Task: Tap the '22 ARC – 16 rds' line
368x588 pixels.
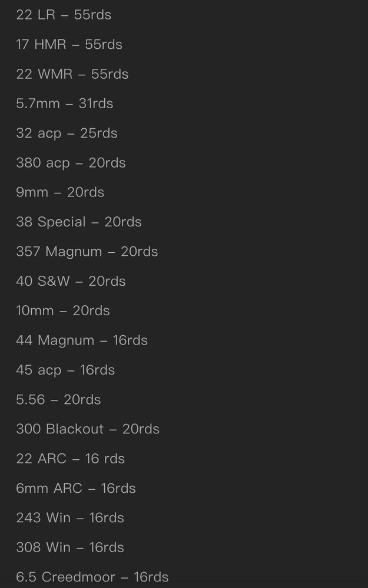Action: [71, 459]
